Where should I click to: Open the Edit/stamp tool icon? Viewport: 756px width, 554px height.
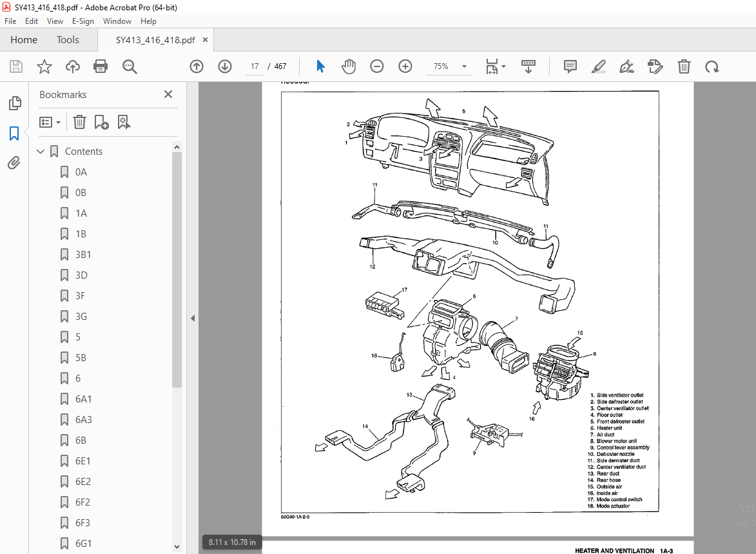(x=655, y=66)
